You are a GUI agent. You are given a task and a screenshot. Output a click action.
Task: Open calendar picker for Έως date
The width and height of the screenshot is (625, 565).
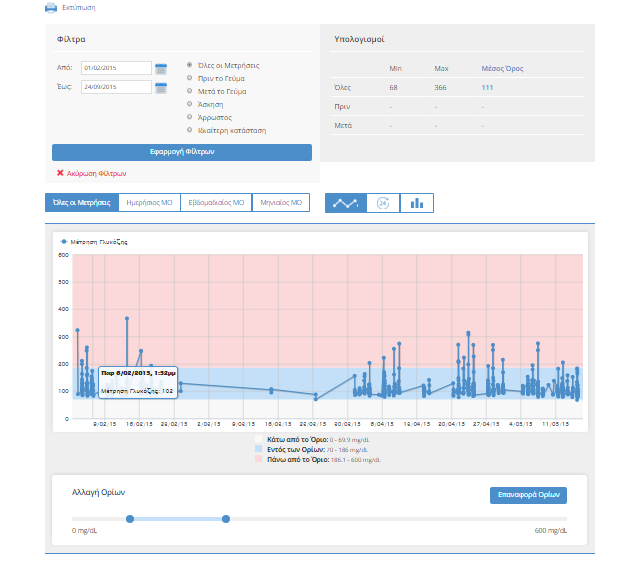(160, 87)
